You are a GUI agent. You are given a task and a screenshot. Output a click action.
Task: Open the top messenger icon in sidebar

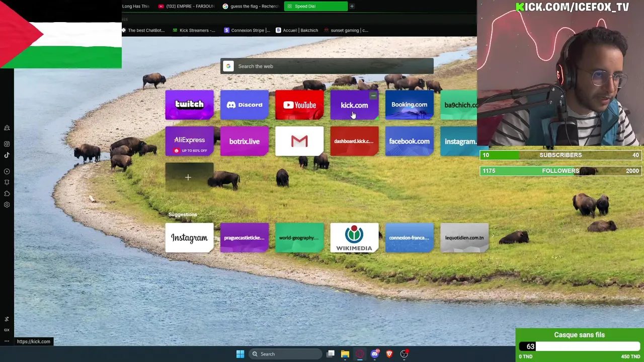[7, 128]
